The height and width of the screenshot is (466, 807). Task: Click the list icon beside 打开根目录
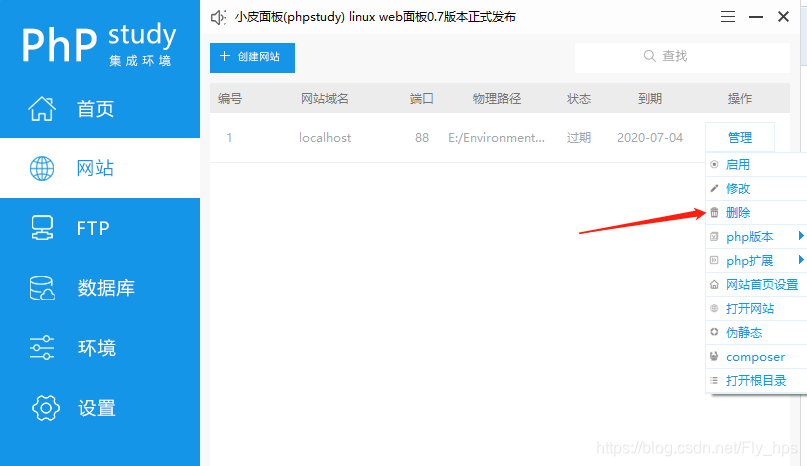coord(714,381)
